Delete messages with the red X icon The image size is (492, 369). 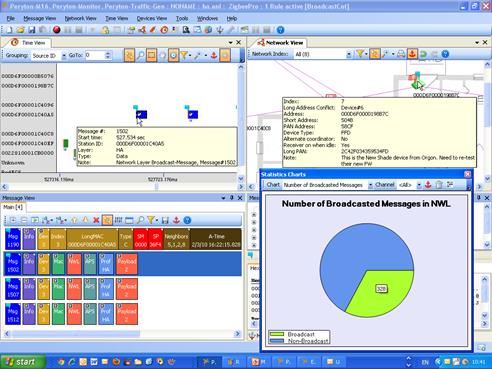96,220
